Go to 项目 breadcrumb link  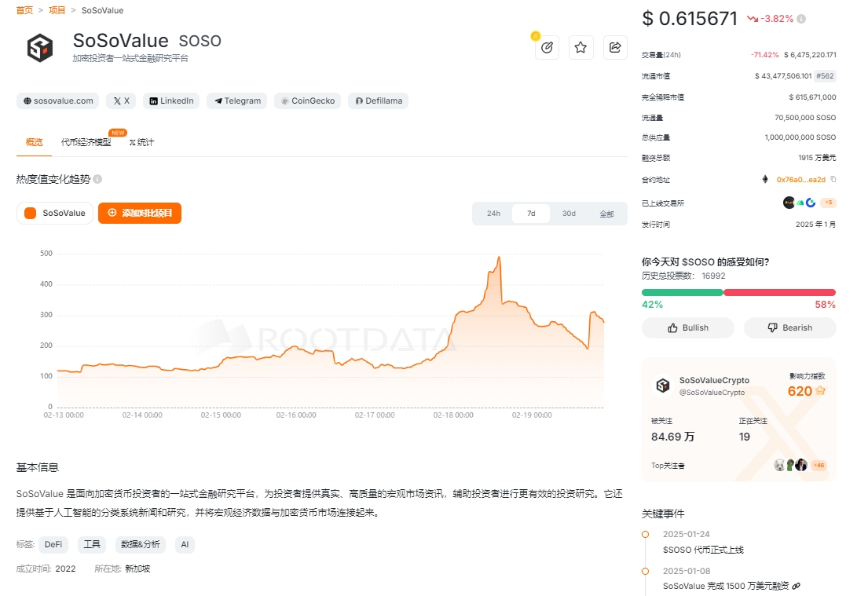click(57, 10)
